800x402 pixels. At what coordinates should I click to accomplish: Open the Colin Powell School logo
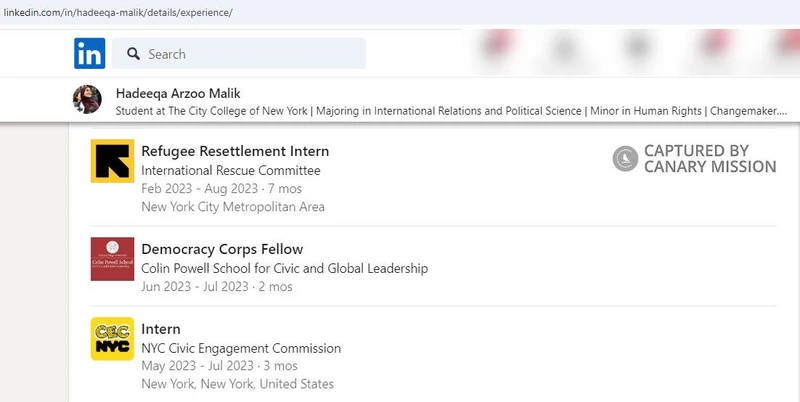(x=112, y=259)
